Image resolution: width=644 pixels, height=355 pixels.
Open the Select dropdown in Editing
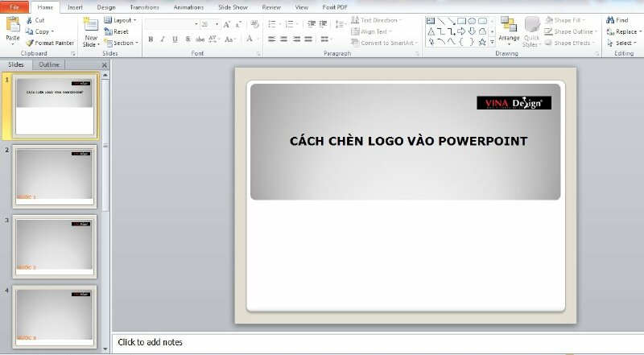[621, 43]
